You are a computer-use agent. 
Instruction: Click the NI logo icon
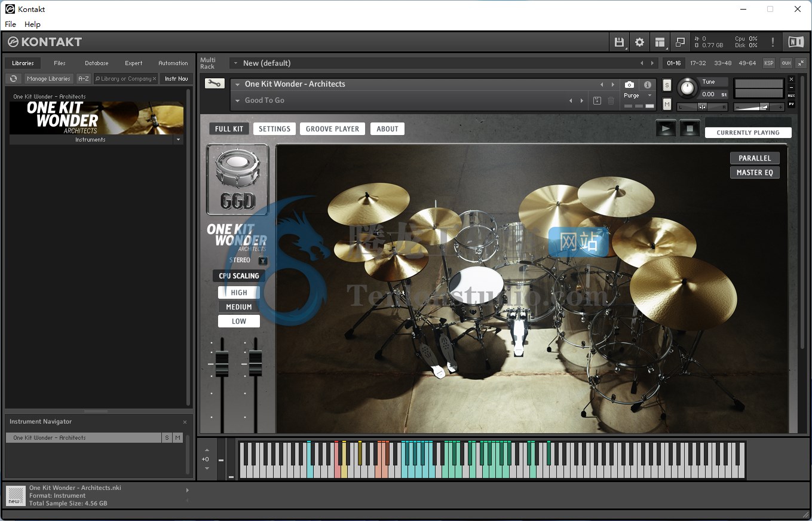coord(796,42)
